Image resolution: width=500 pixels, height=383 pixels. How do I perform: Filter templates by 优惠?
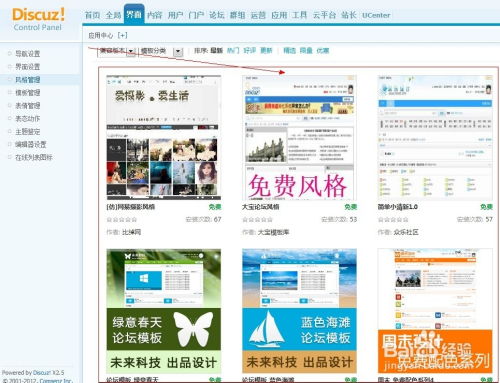[323, 51]
